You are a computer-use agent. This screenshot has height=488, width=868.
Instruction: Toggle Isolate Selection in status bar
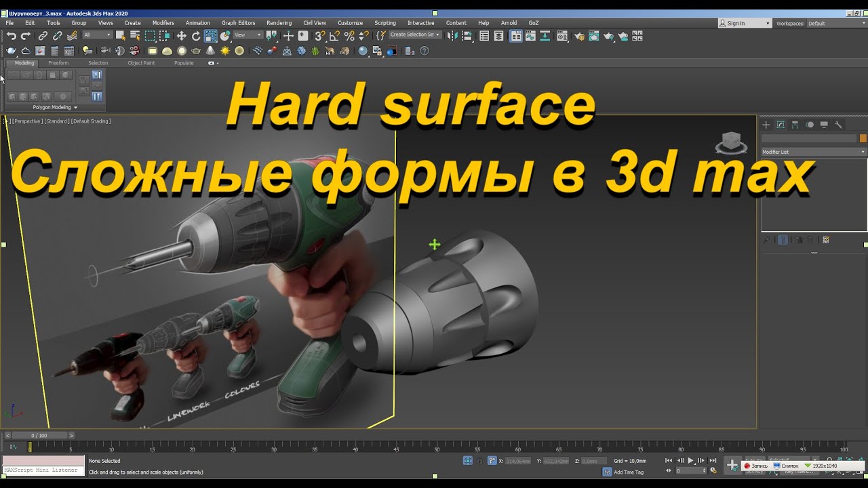tap(467, 460)
